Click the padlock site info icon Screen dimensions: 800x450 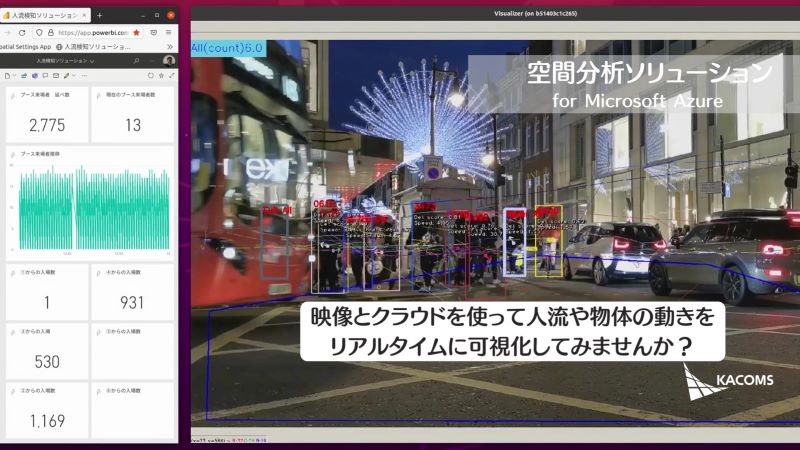click(51, 32)
